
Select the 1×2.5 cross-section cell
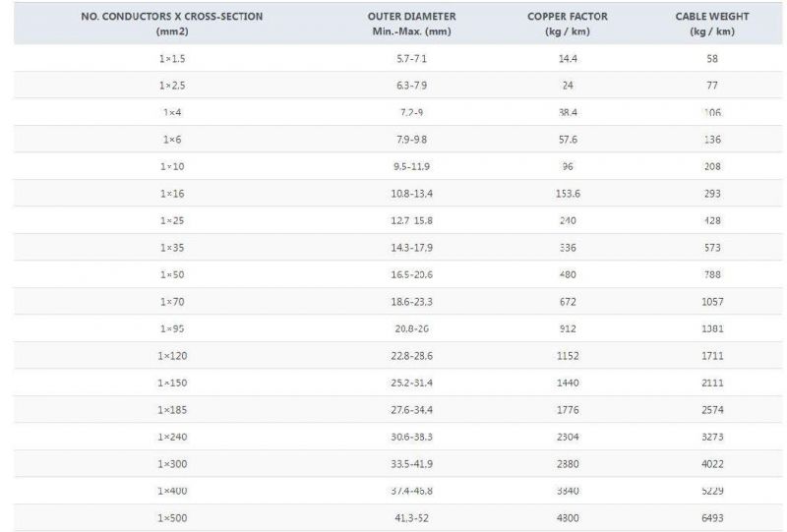coord(172,86)
